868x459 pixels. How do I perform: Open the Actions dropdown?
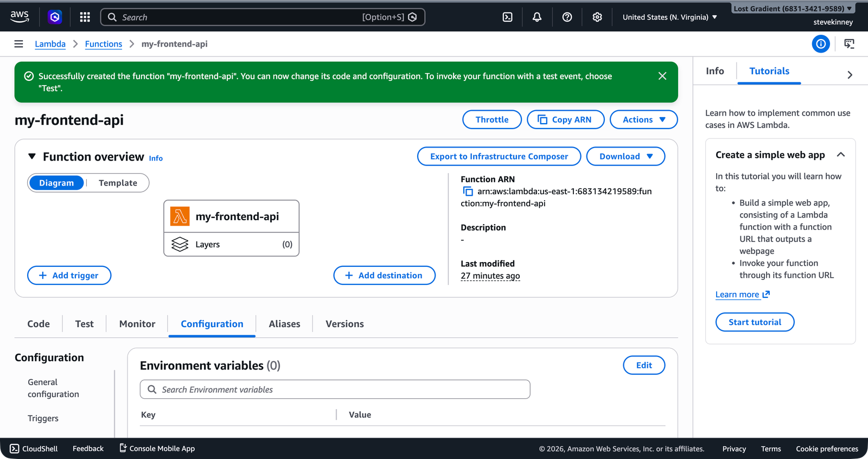click(643, 119)
